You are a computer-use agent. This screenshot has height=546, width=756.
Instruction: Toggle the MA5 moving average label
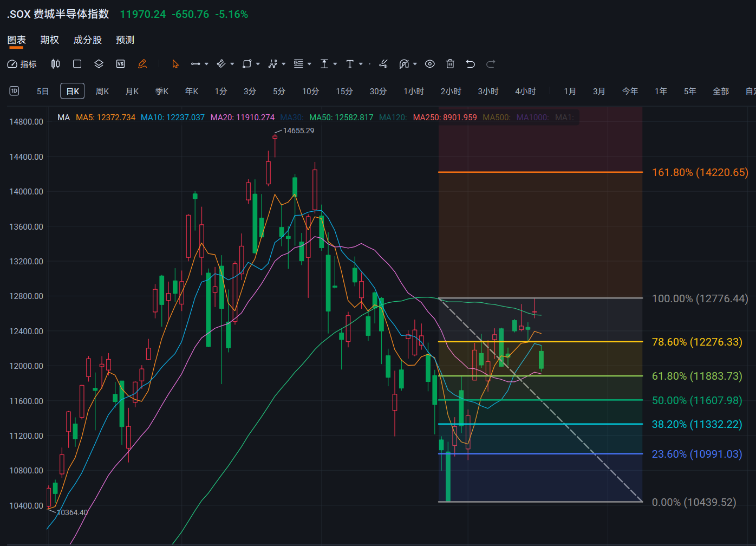click(x=106, y=118)
